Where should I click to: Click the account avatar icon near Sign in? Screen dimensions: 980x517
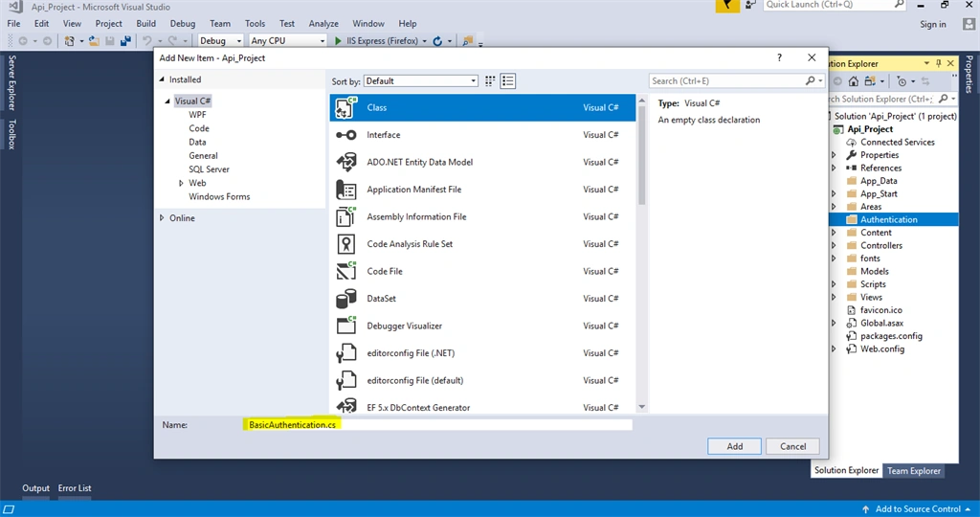click(969, 24)
